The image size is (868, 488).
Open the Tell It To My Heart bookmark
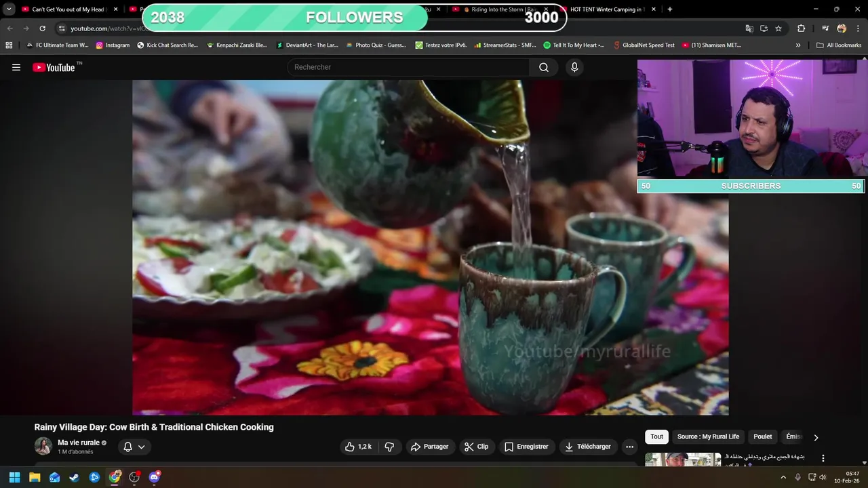[574, 45]
